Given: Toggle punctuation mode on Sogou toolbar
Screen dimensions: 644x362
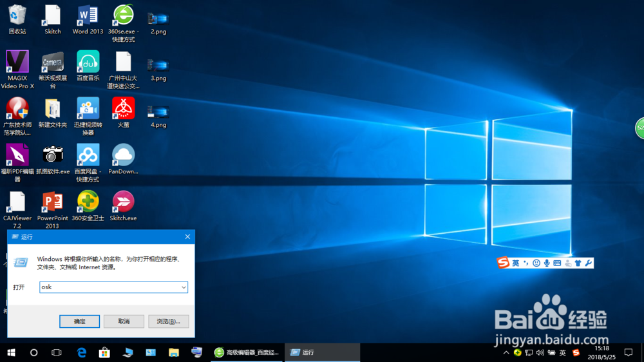Looking at the screenshot, I should tap(526, 263).
